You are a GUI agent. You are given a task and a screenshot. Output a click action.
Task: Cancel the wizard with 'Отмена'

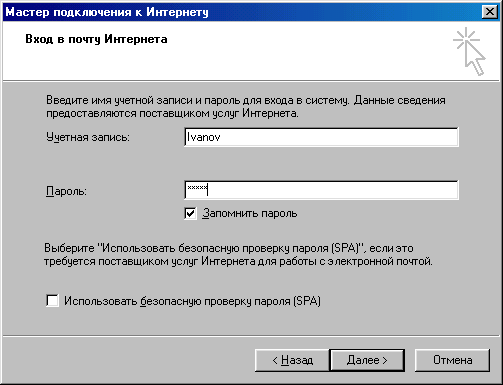452,360
